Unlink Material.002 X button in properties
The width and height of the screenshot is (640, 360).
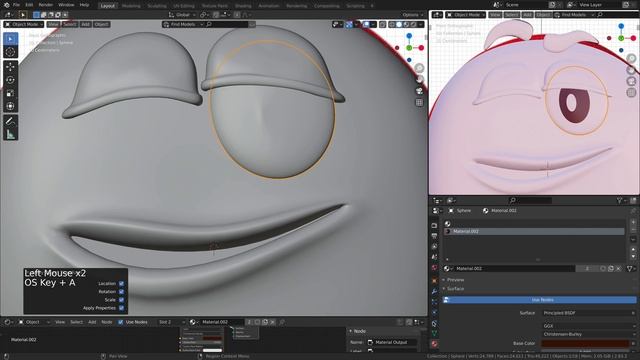coord(618,269)
